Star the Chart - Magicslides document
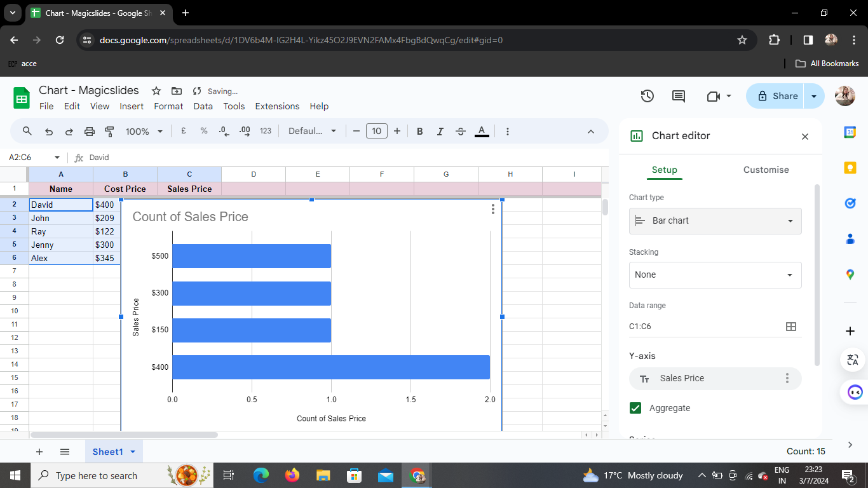 tap(156, 91)
